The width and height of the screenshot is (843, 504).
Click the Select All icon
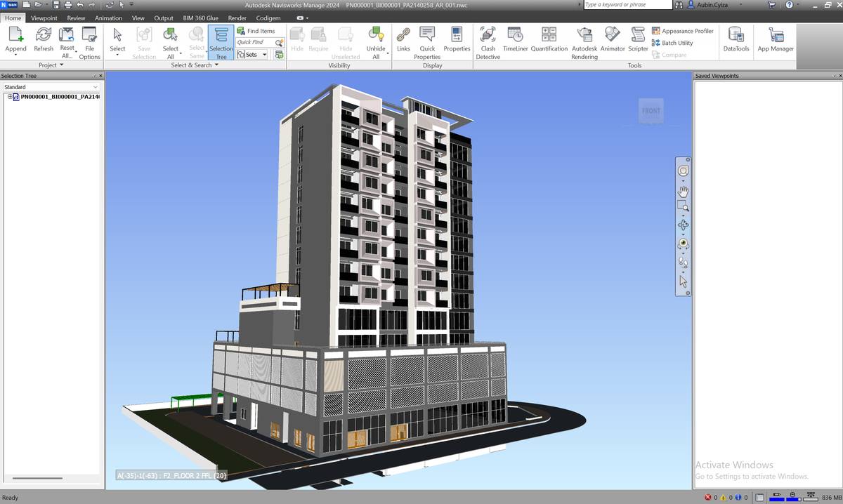pos(171,34)
